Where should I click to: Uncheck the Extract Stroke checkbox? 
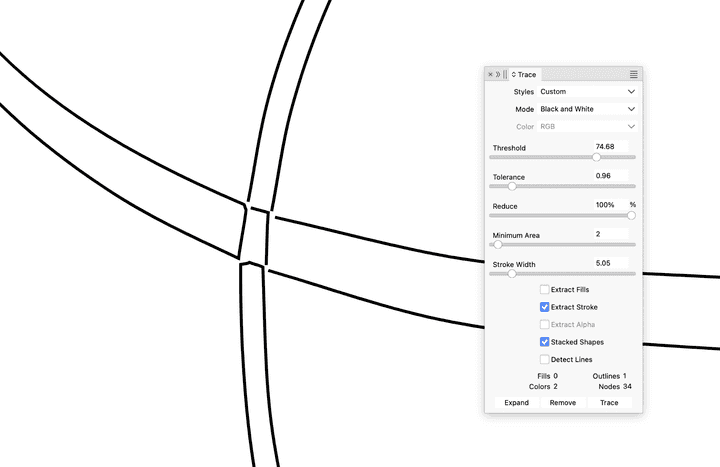pyautogui.click(x=544, y=307)
